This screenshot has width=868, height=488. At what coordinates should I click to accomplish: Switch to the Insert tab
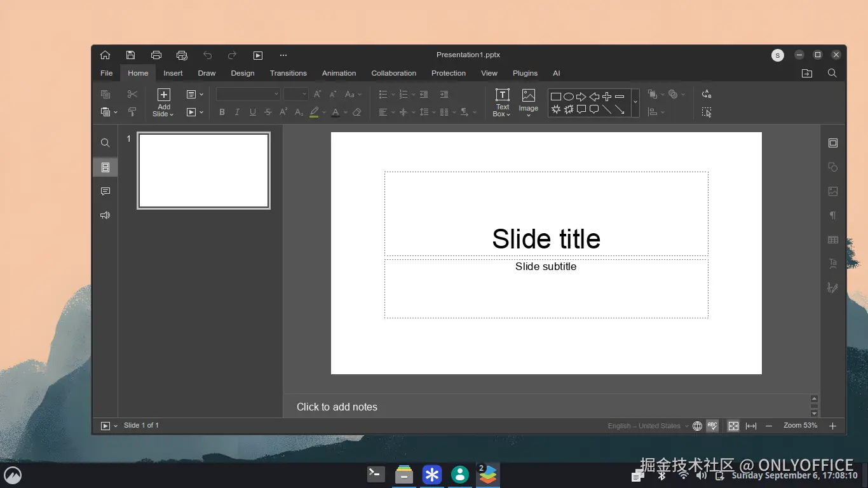173,73
